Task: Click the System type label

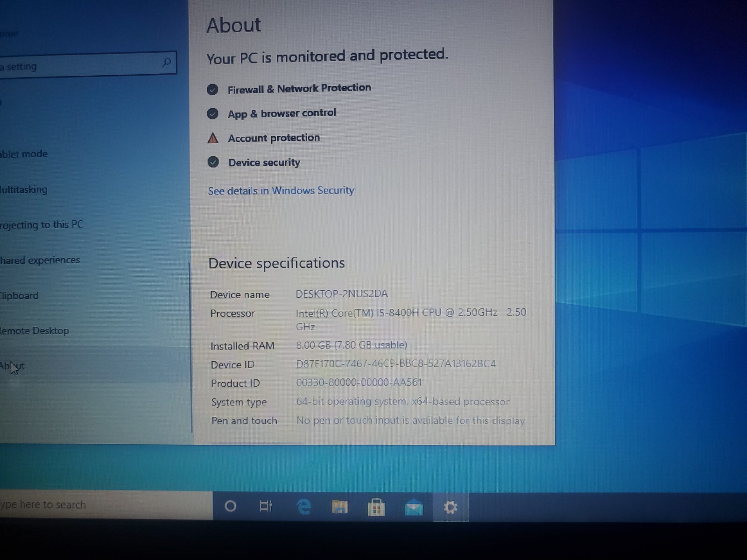Action: click(239, 402)
